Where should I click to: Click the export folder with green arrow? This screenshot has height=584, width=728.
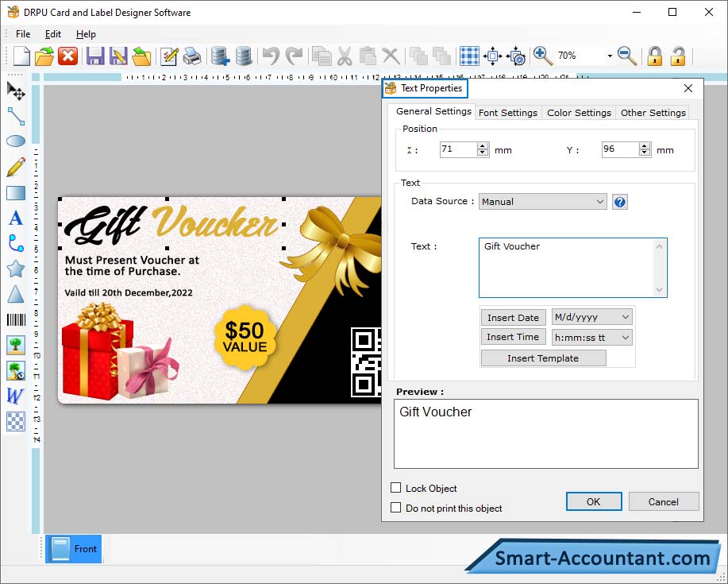click(141, 56)
